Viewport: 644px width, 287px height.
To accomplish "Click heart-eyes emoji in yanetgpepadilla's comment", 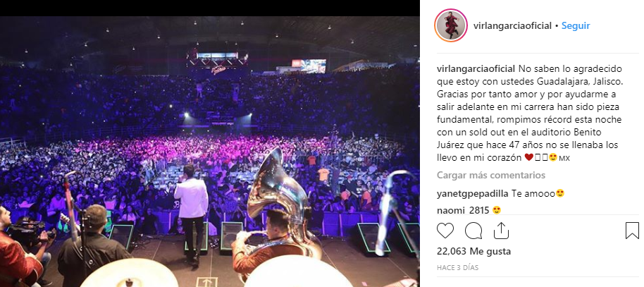I will pyautogui.click(x=560, y=193).
